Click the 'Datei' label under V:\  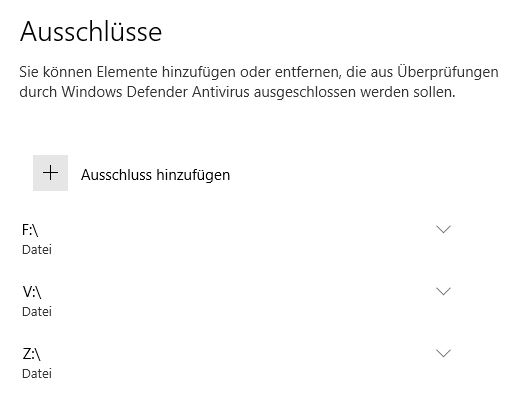pos(37,312)
